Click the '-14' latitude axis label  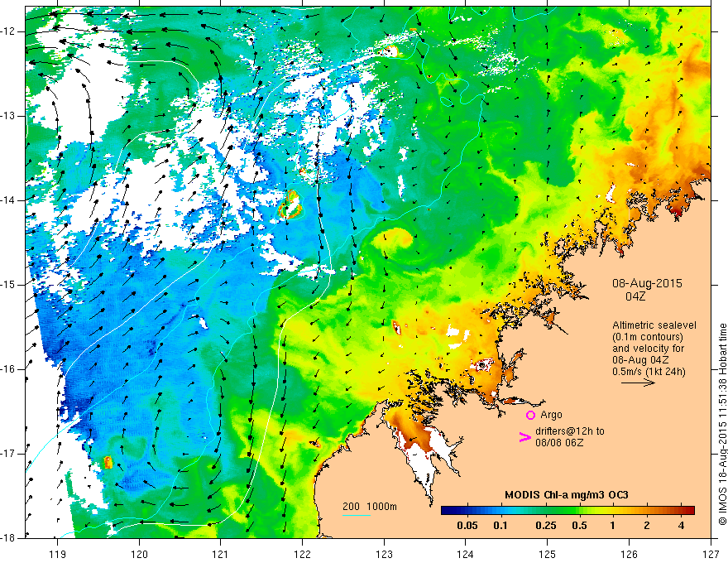tap(9, 200)
